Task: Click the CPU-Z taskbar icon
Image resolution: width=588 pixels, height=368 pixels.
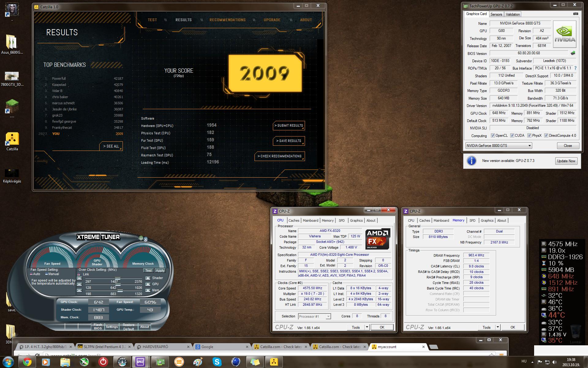Action: tap(140, 362)
